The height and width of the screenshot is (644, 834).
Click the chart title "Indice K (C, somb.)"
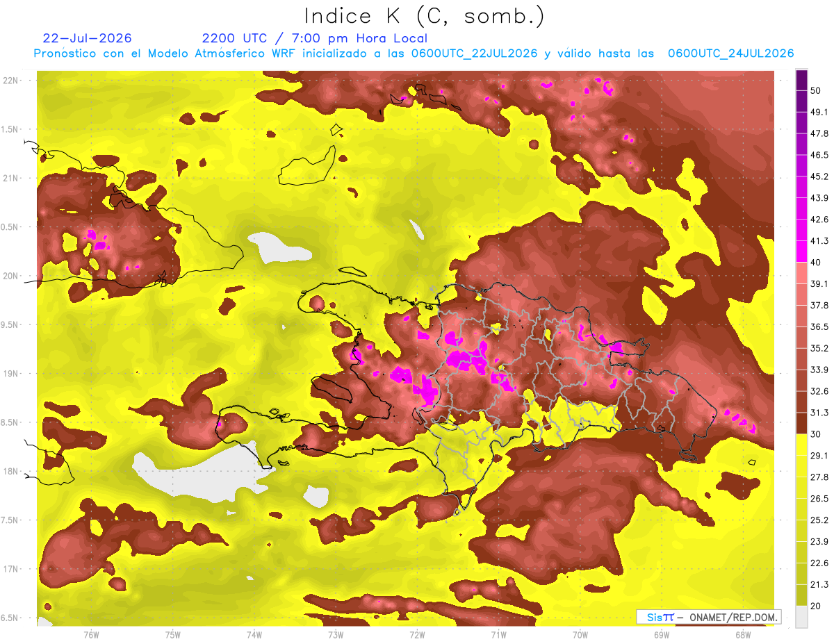coord(424,16)
